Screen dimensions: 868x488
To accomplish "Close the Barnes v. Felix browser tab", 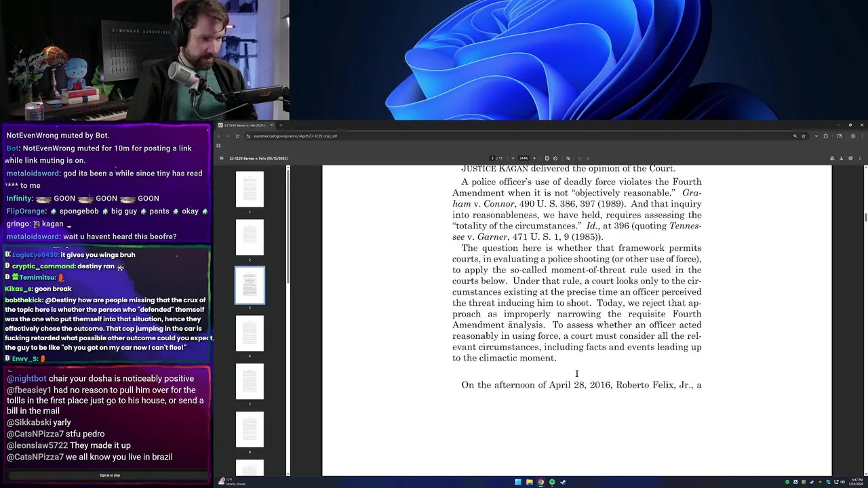I will click(x=271, y=125).
